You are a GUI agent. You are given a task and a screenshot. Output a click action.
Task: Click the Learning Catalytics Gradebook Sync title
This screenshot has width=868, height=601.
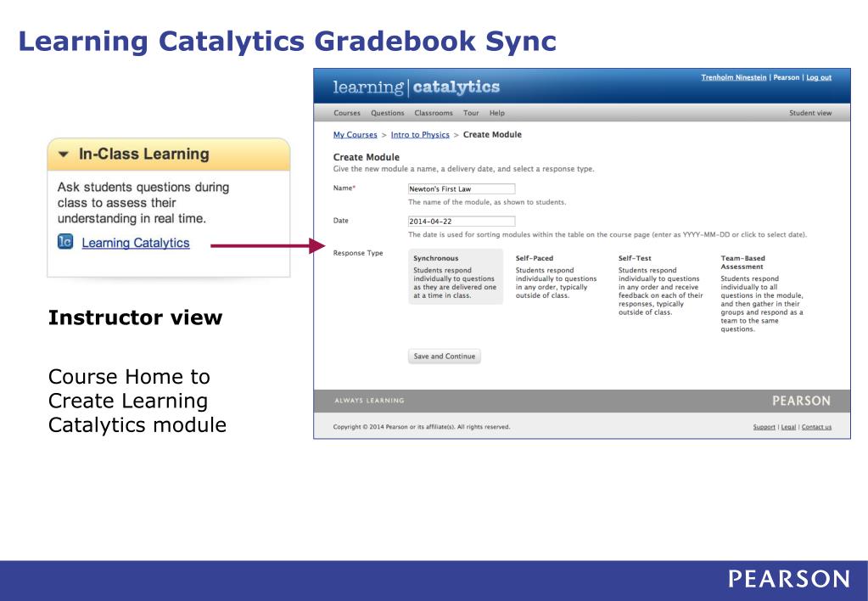point(288,42)
